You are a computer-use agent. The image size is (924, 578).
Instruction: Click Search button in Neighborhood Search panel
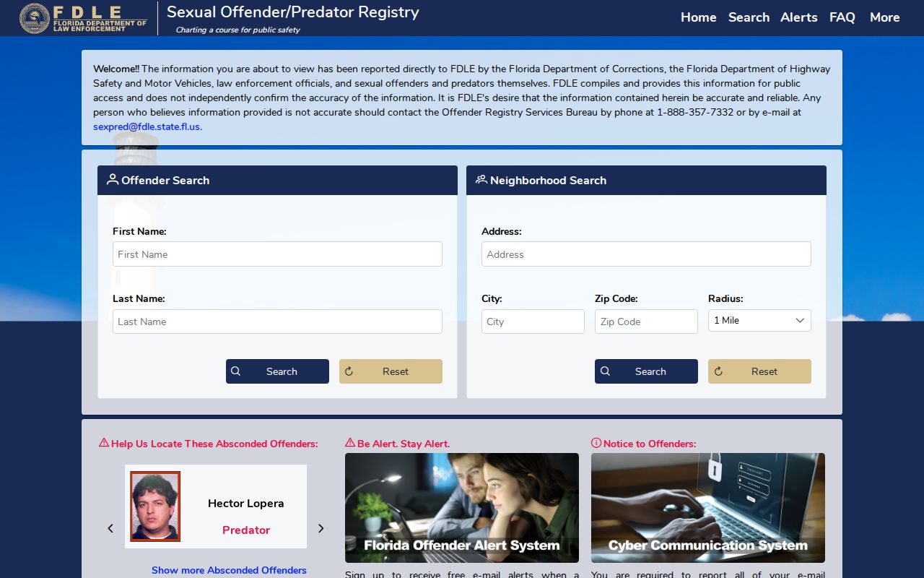coord(646,371)
